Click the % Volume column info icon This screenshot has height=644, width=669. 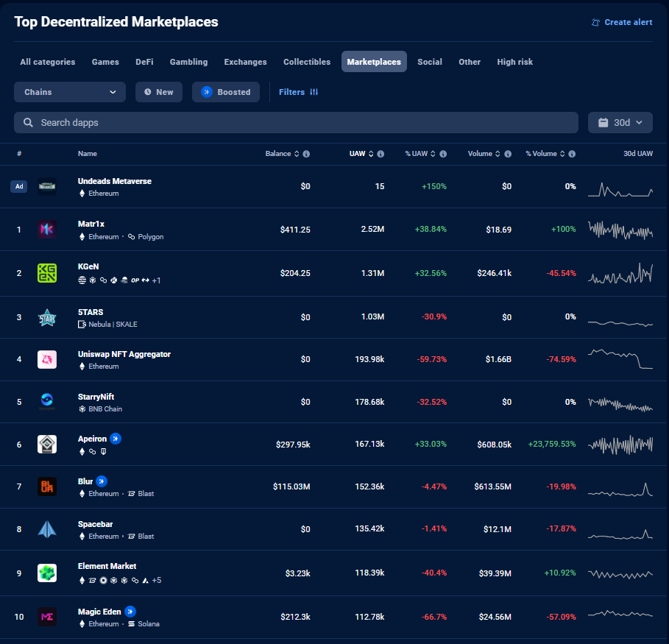(572, 154)
